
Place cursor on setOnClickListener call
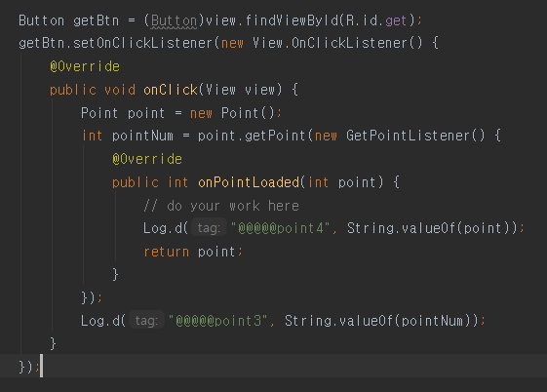point(142,43)
